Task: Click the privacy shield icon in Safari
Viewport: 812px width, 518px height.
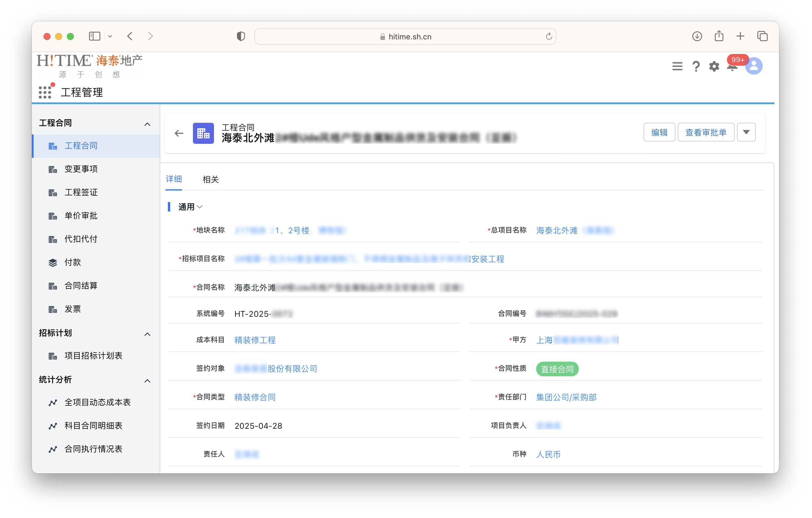Action: (241, 36)
